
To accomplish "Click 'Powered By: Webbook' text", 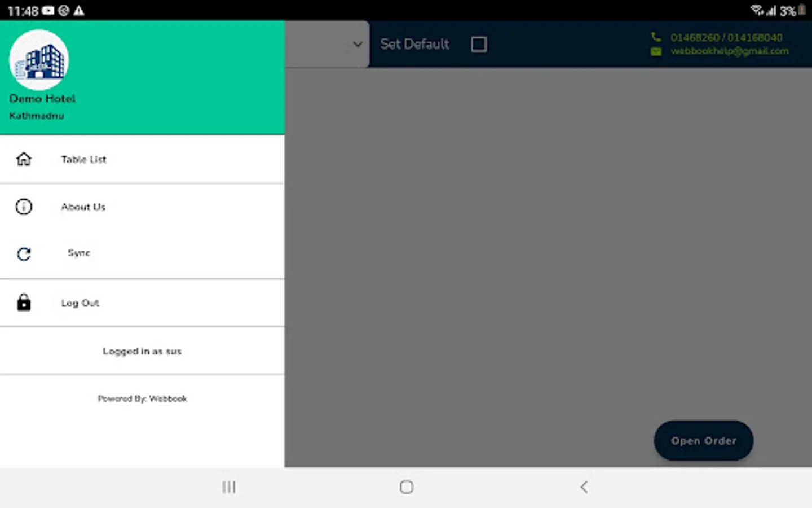I will click(x=142, y=398).
